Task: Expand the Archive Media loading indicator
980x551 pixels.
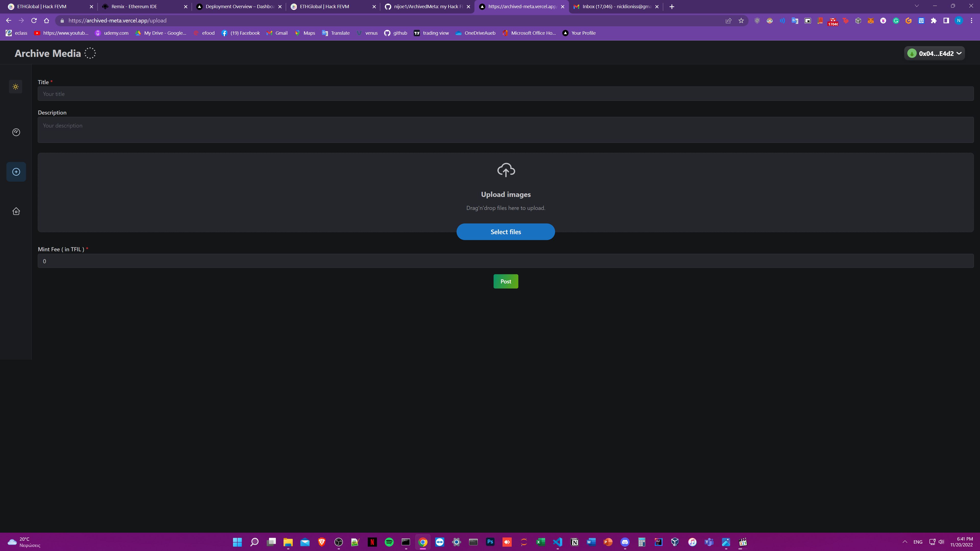Action: click(x=90, y=53)
